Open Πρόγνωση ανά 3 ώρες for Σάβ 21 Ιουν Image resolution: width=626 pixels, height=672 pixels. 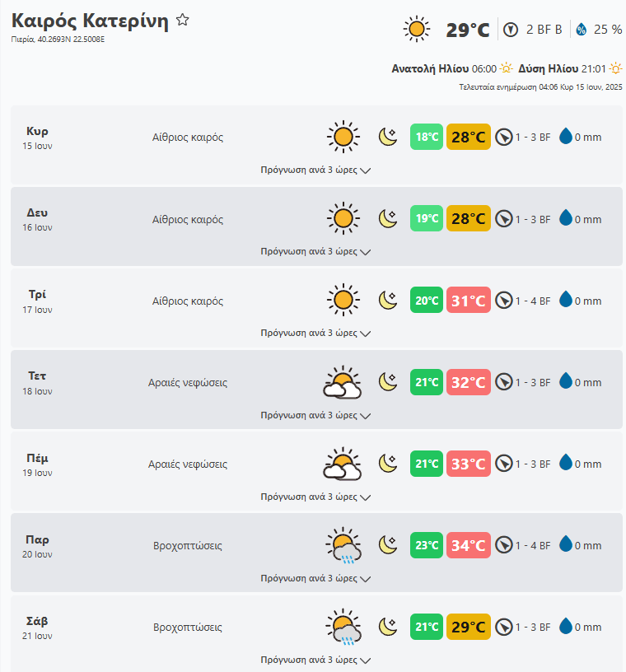point(315,660)
